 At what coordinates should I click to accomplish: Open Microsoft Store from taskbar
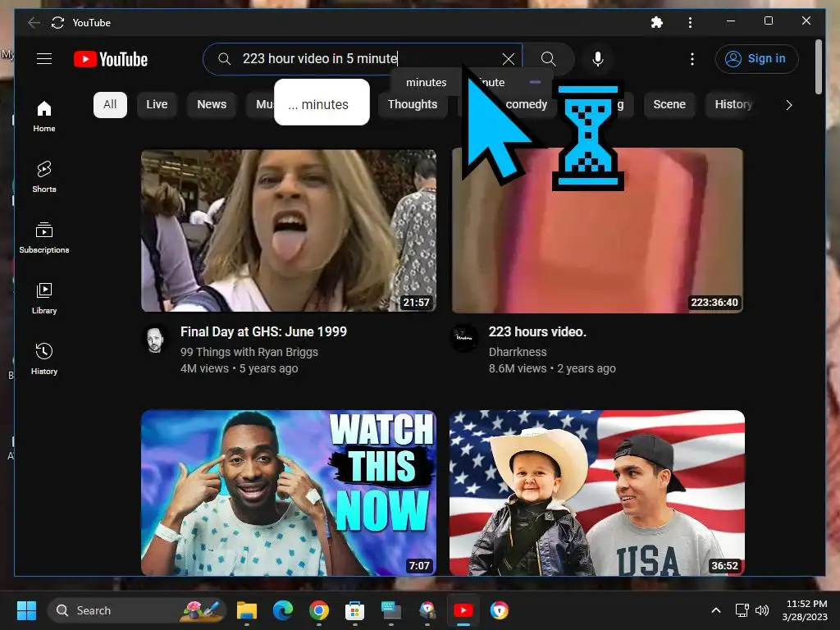[354, 610]
